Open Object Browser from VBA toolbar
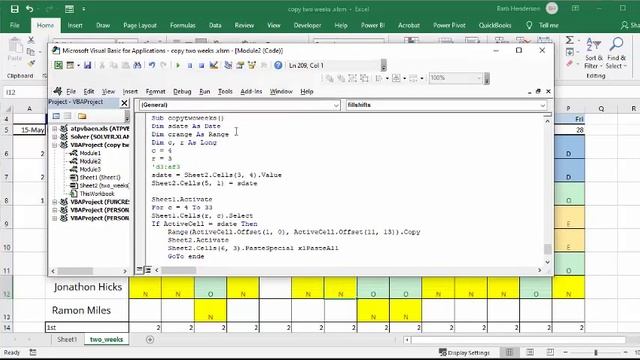Screen dimensions: 640x360 [252, 65]
